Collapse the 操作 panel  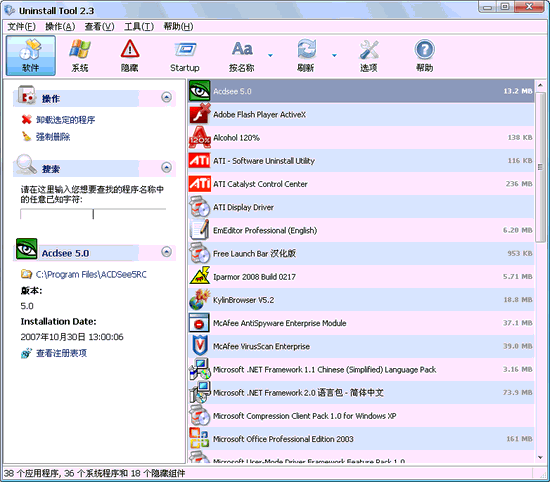[166, 97]
